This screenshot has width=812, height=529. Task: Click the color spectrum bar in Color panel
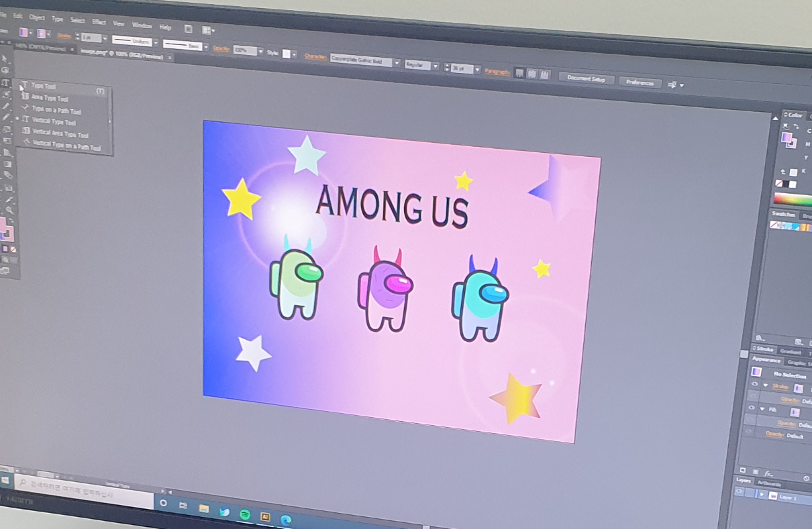(x=793, y=199)
